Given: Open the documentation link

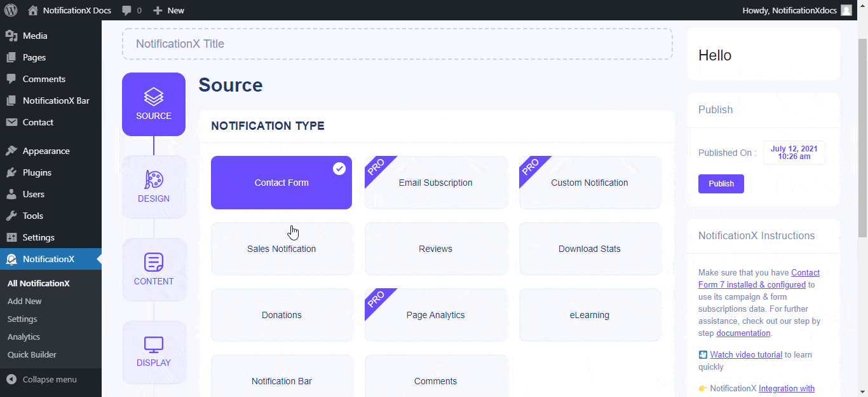Looking at the screenshot, I should (743, 333).
